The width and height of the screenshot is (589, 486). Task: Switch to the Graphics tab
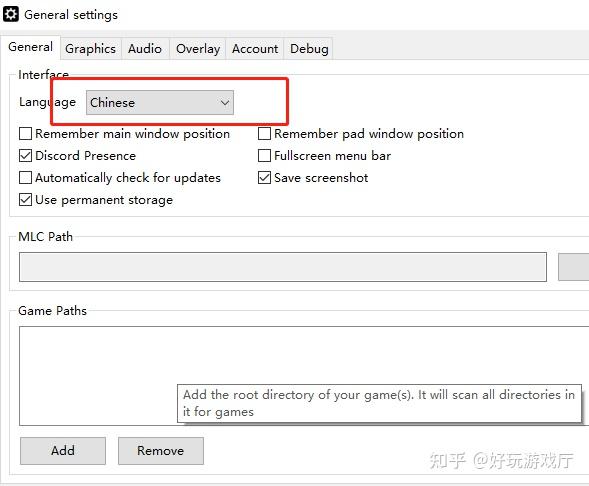pyautogui.click(x=91, y=49)
